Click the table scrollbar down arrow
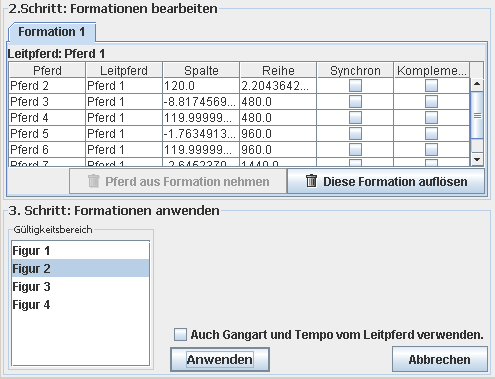Image resolution: width=495 pixels, height=379 pixels. tap(477, 159)
